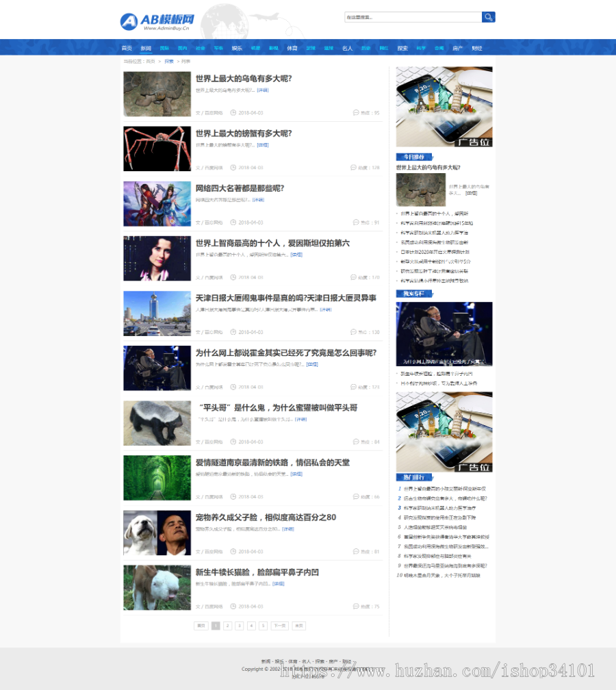
Task: Click the Hawking thumbnail in article list
Action: click(157, 368)
